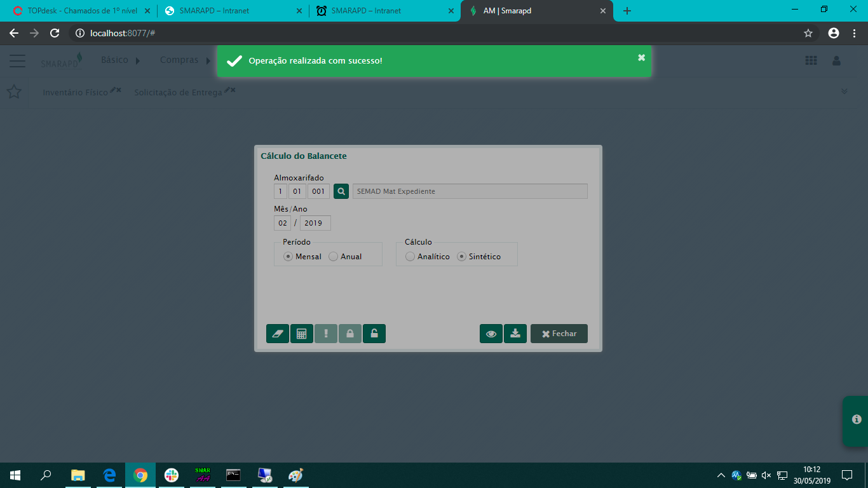Click the first almoxarifado code field
Viewport: 868px width, 488px height.
click(x=280, y=191)
